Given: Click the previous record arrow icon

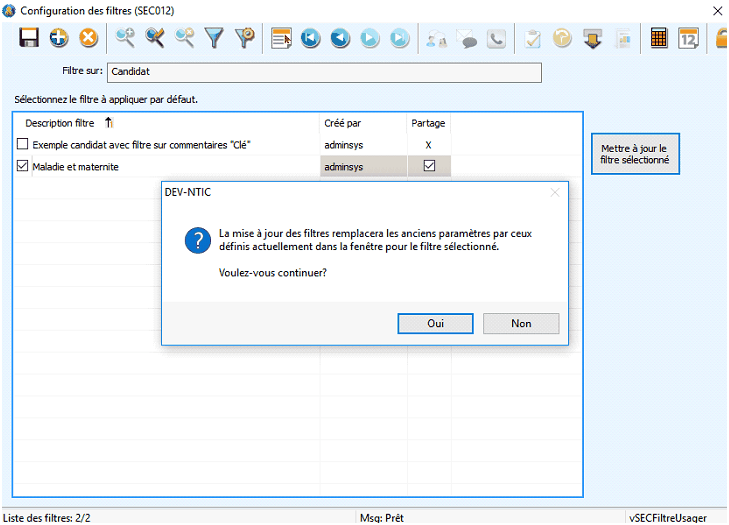Looking at the screenshot, I should pos(340,38).
